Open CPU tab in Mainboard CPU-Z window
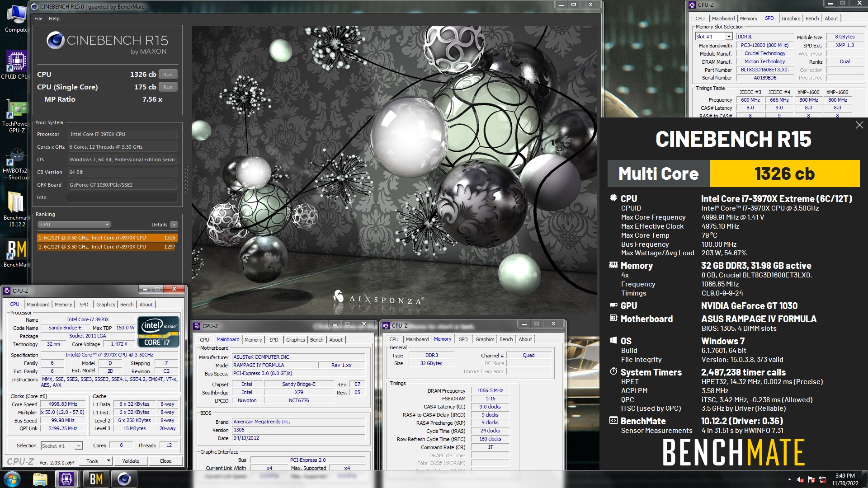Viewport: 868px width, 488px height. pos(204,340)
